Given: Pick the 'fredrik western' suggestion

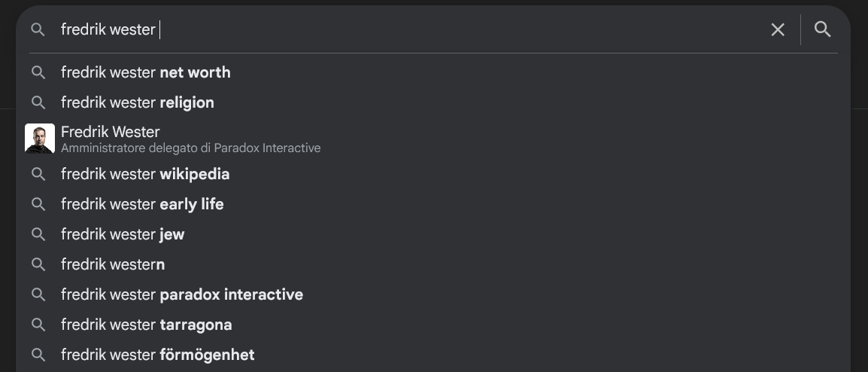Looking at the screenshot, I should [433, 264].
